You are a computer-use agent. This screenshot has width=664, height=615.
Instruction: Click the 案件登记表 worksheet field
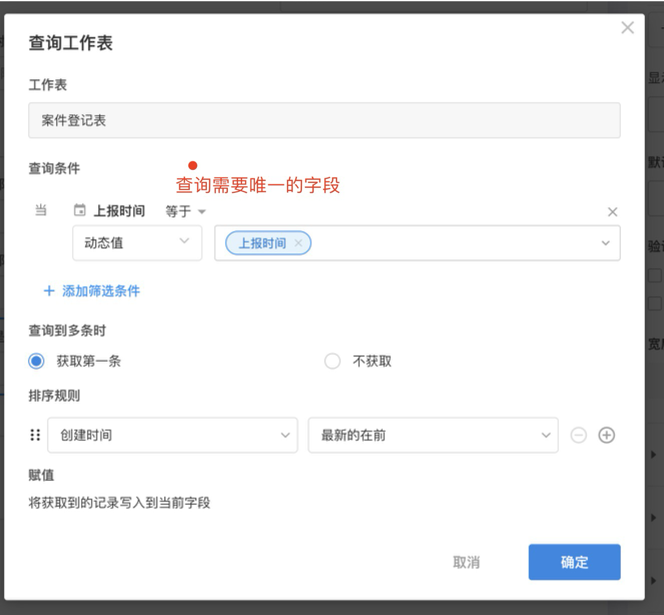[324, 120]
